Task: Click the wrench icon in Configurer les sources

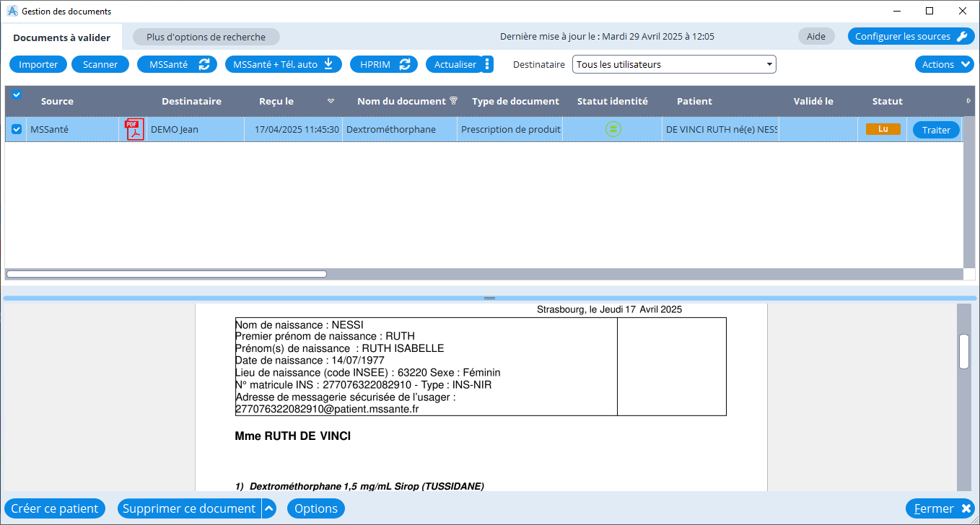Action: point(961,36)
